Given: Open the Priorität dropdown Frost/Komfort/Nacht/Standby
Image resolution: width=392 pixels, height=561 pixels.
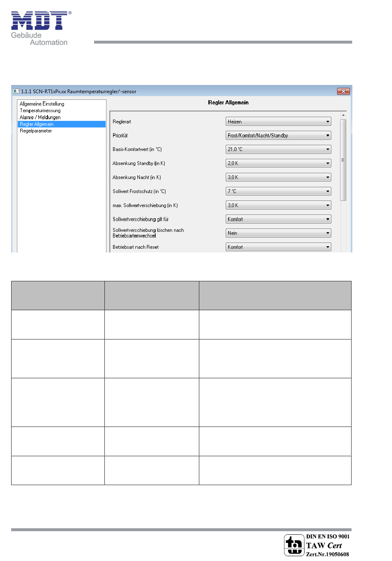Looking at the screenshot, I should (279, 135).
